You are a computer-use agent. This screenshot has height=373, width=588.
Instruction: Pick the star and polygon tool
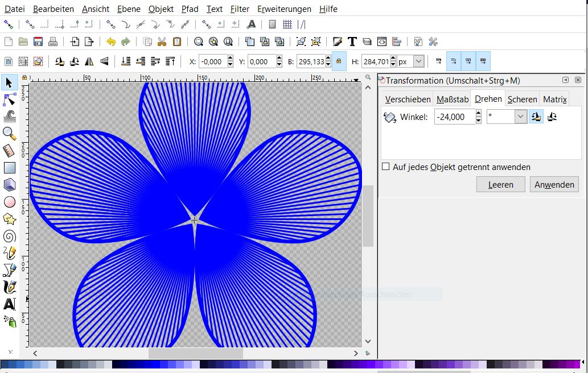[9, 219]
